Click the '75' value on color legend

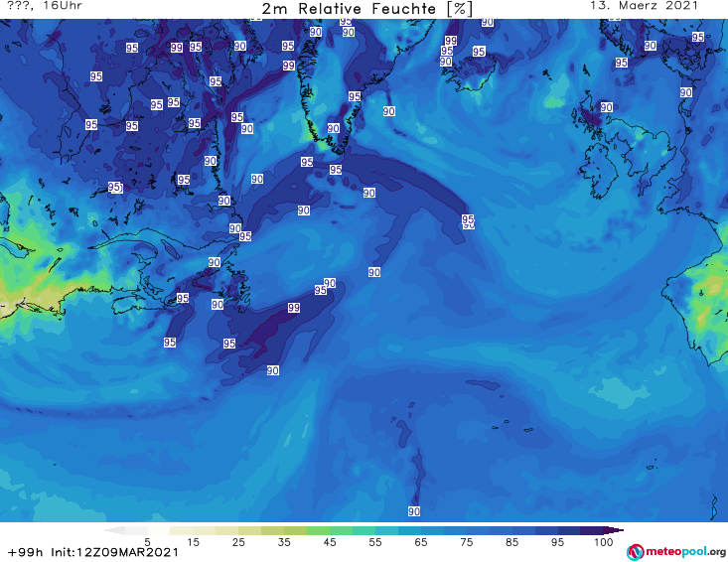(x=466, y=542)
